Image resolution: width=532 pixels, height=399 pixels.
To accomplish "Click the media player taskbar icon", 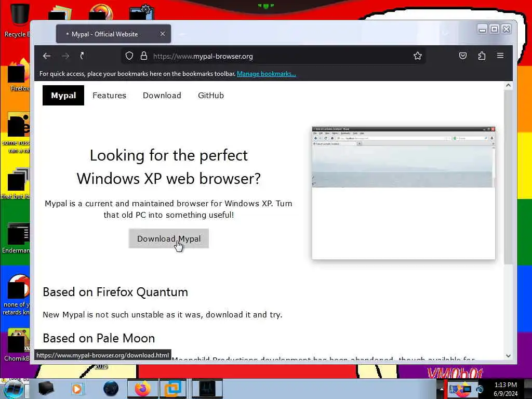I will click(77, 389).
